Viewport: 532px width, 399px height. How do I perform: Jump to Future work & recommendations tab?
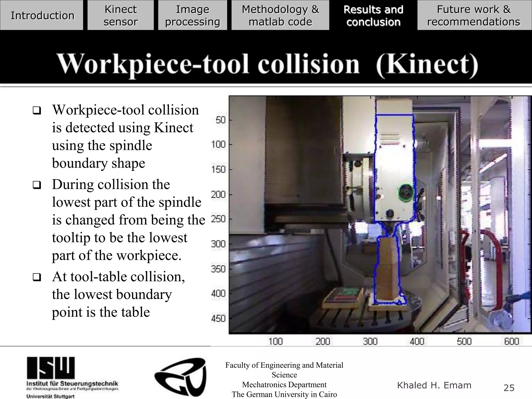point(475,15)
